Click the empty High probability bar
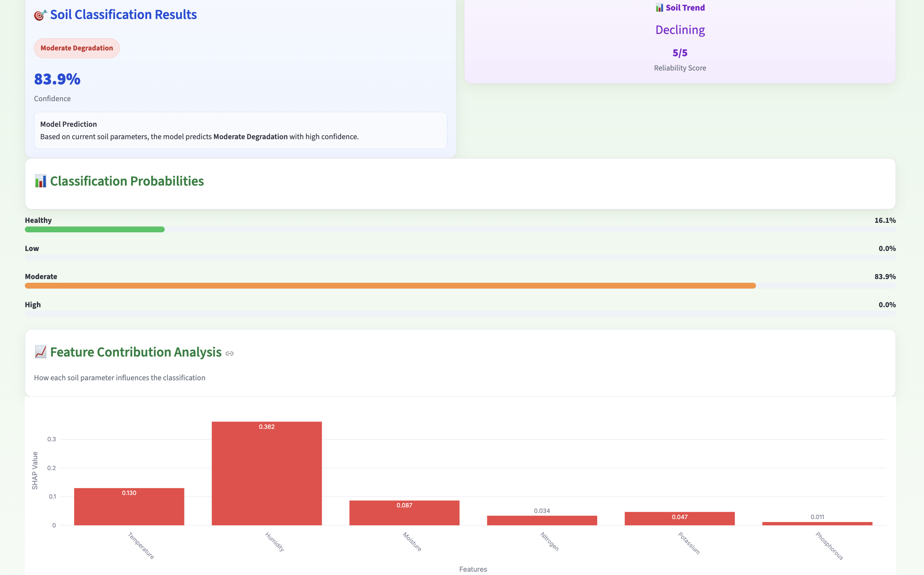The image size is (924, 575). click(x=460, y=314)
